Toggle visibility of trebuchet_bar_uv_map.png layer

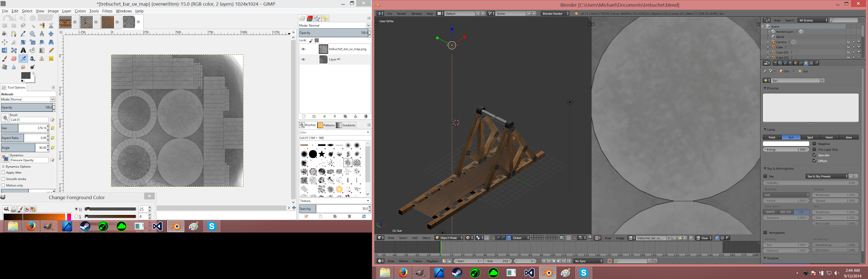pyautogui.click(x=303, y=49)
